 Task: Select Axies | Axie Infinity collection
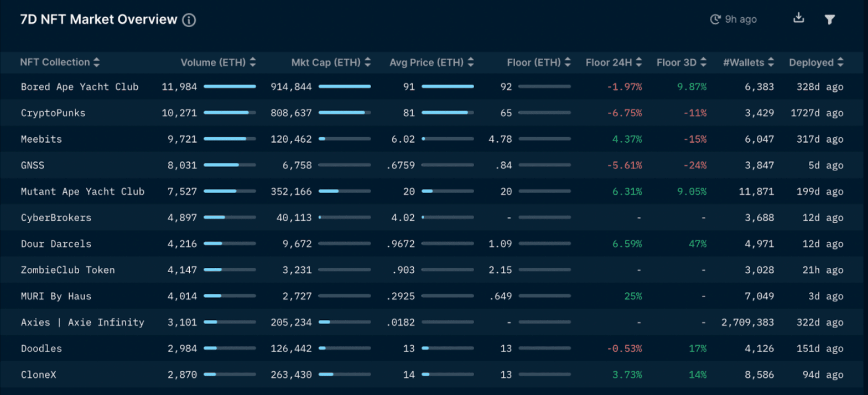pos(82,323)
